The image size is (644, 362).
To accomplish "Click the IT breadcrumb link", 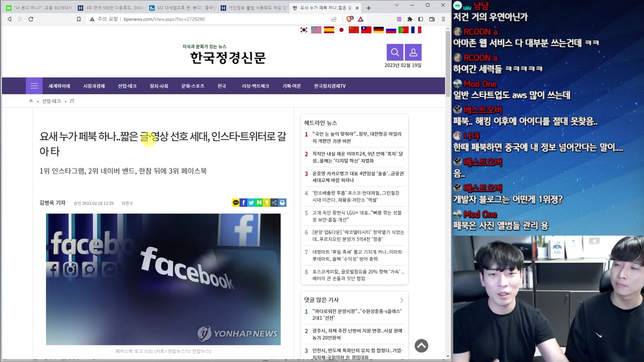I will coord(72,101).
